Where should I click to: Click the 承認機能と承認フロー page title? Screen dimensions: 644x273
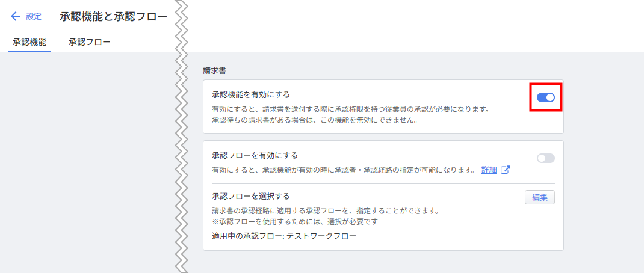coord(113,16)
